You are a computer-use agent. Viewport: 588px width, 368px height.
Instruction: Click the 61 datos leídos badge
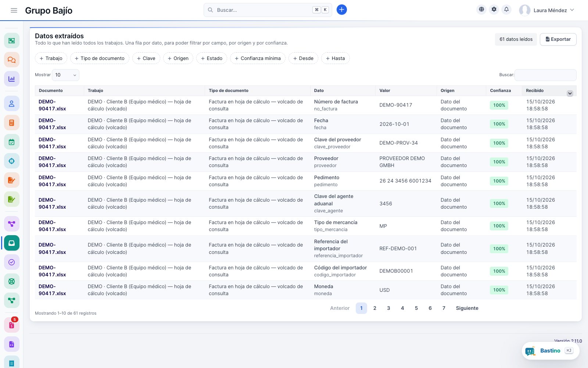click(x=516, y=39)
